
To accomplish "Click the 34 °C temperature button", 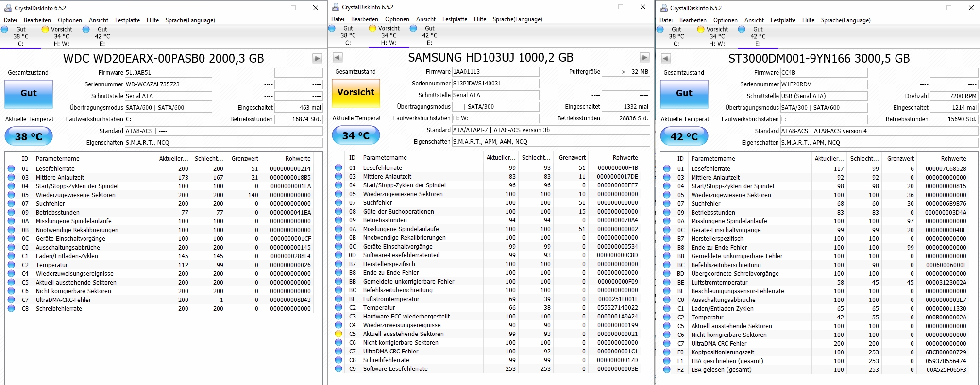I will 356,135.
